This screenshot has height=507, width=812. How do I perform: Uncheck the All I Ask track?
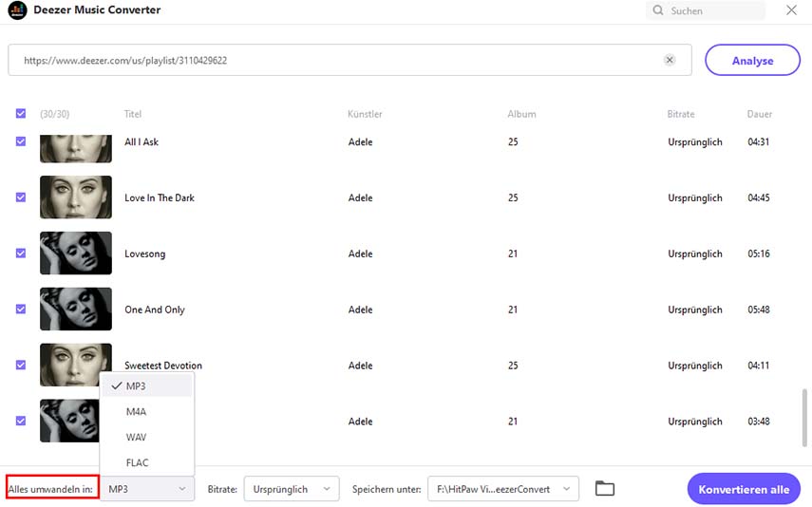click(x=21, y=141)
